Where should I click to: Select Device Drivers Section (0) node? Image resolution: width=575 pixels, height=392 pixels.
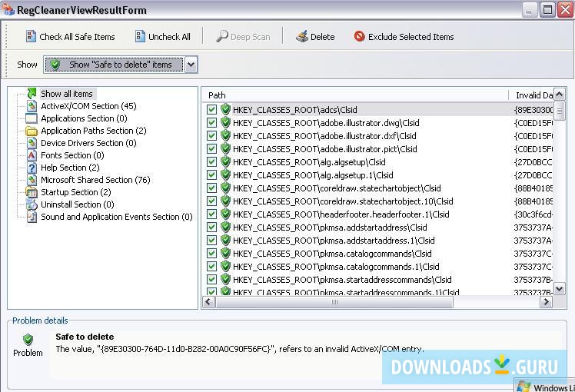88,143
